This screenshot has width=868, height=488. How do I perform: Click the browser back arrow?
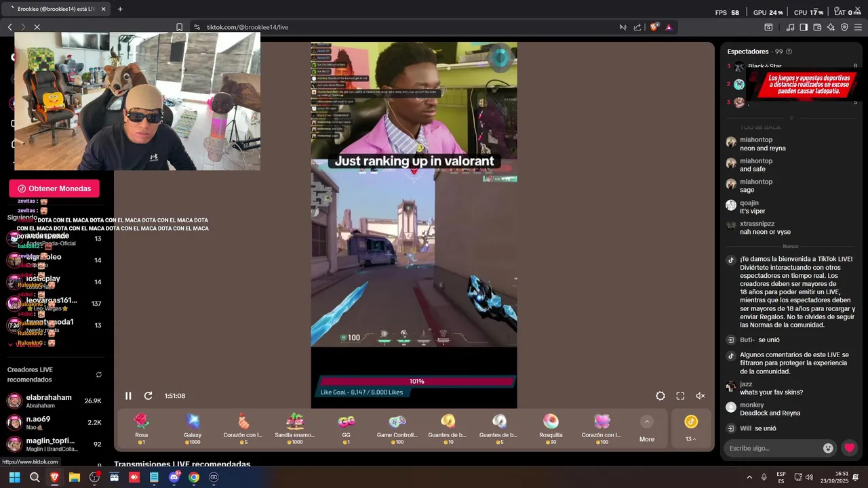click(x=9, y=27)
